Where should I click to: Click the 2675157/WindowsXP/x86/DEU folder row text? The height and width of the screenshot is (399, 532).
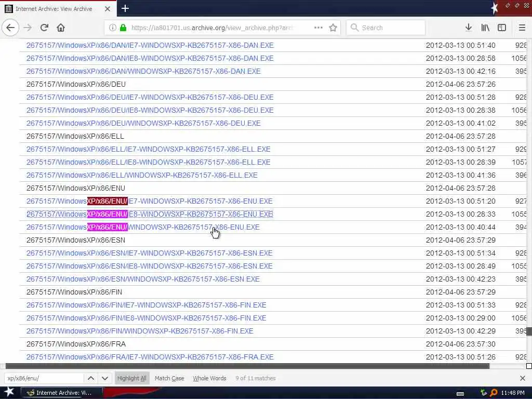(x=76, y=84)
